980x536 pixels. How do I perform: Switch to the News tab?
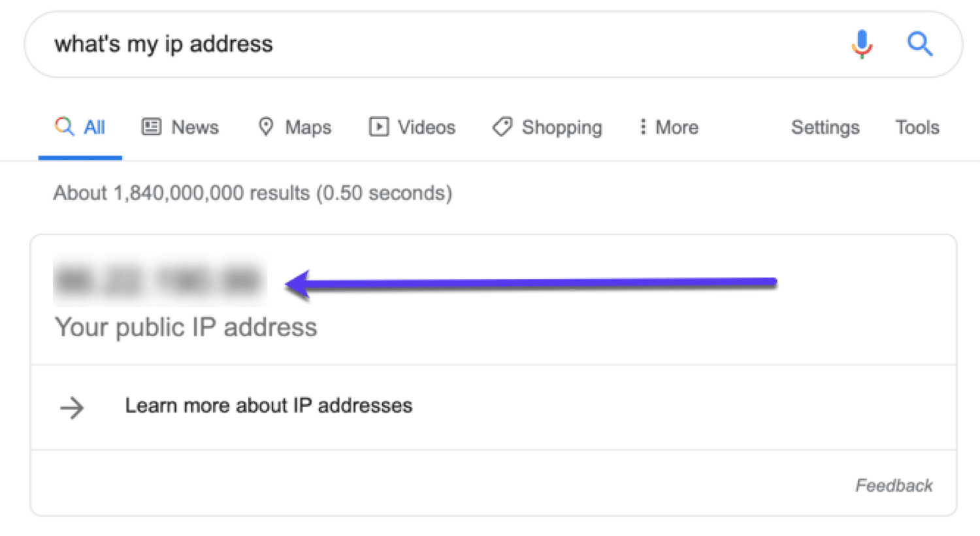point(194,127)
